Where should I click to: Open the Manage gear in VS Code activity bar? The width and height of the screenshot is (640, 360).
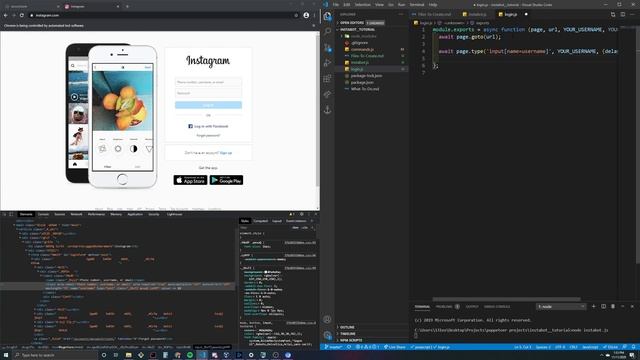click(x=327, y=335)
